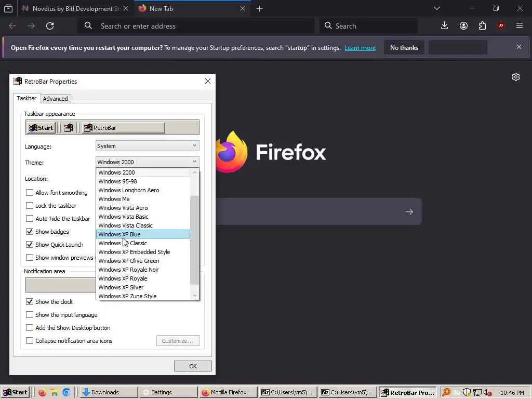Screen dimensions: 532x399
Task: Pick Windows Vista Aero theme
Action: tap(143, 208)
